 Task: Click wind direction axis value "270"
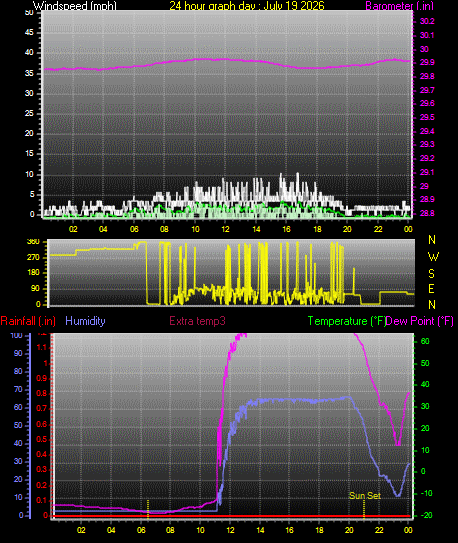[33, 258]
